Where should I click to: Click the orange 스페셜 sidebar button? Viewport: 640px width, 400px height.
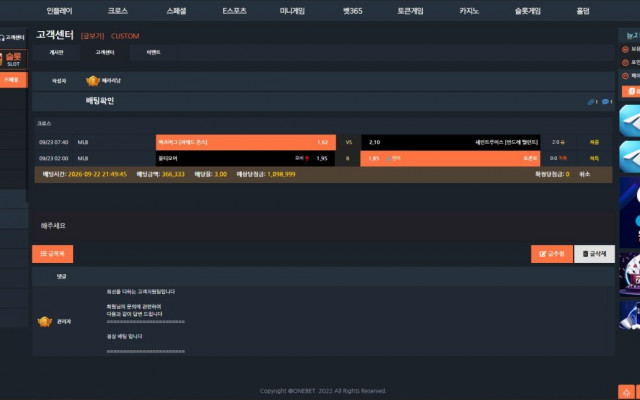coord(13,80)
